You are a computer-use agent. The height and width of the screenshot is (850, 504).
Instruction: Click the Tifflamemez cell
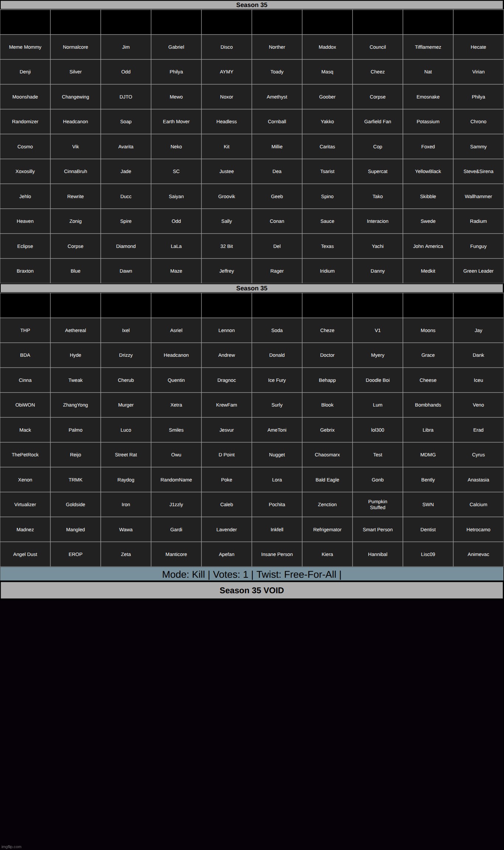tap(428, 47)
